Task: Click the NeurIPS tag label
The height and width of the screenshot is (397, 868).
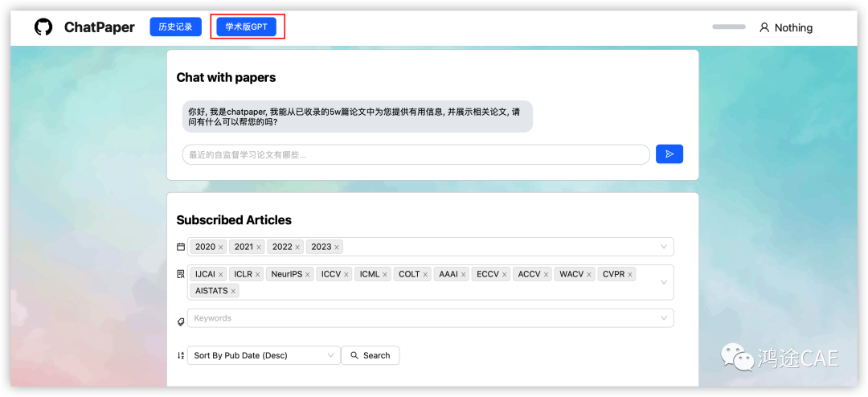Action: [287, 274]
